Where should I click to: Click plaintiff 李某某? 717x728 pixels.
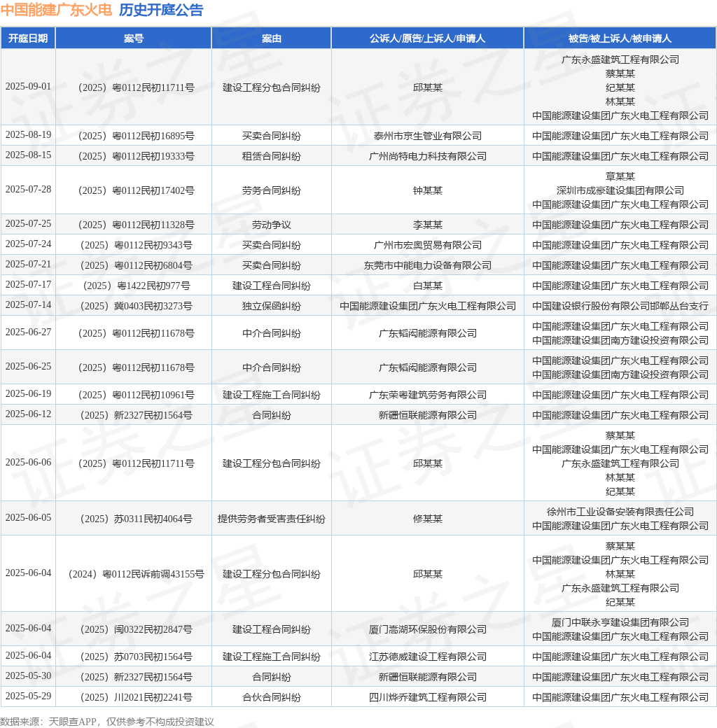[x=427, y=225]
